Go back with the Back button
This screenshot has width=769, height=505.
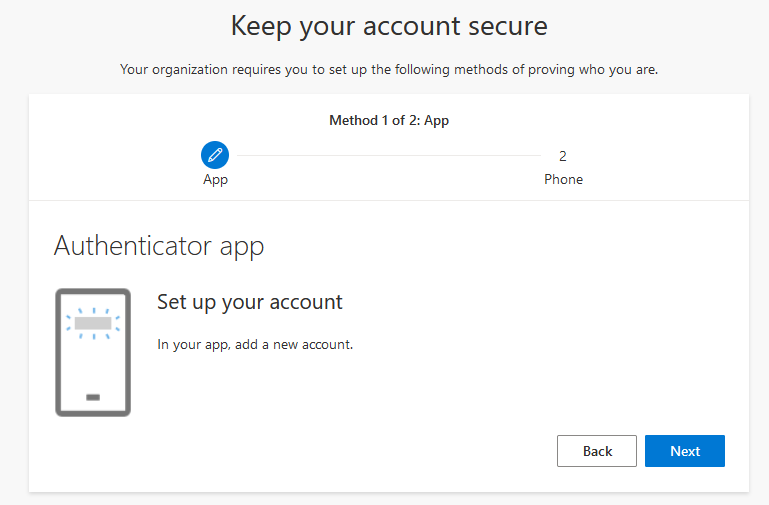[597, 451]
